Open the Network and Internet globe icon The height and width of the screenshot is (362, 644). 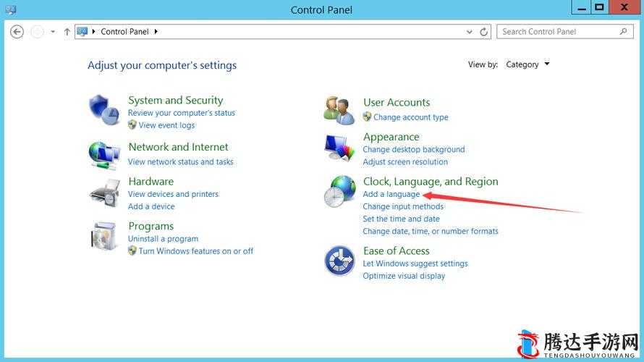[104, 156]
